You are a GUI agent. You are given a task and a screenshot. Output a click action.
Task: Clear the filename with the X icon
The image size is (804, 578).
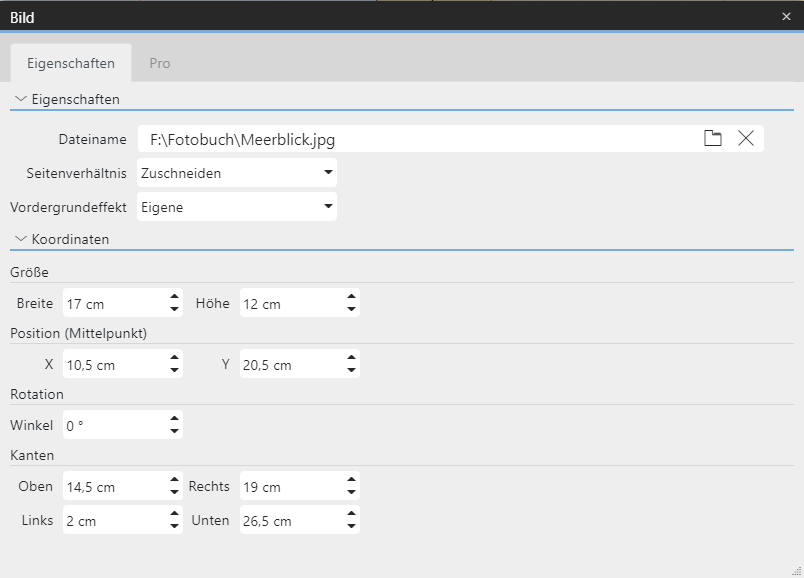pos(746,139)
